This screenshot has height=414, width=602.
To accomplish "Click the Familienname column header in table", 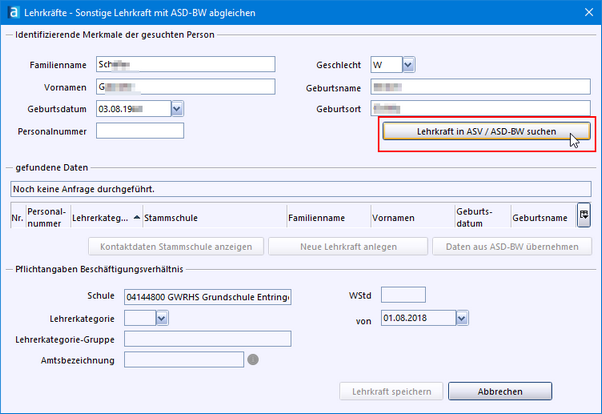I will [316, 215].
